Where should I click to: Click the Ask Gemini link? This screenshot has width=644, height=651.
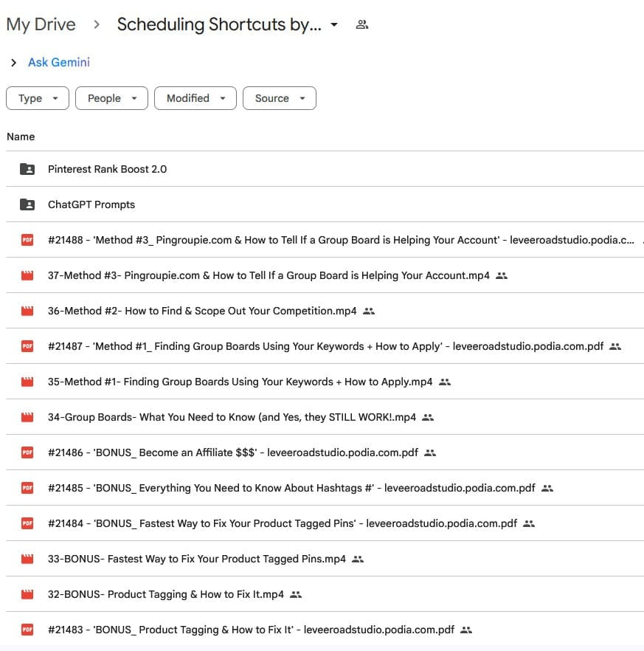pyautogui.click(x=59, y=63)
